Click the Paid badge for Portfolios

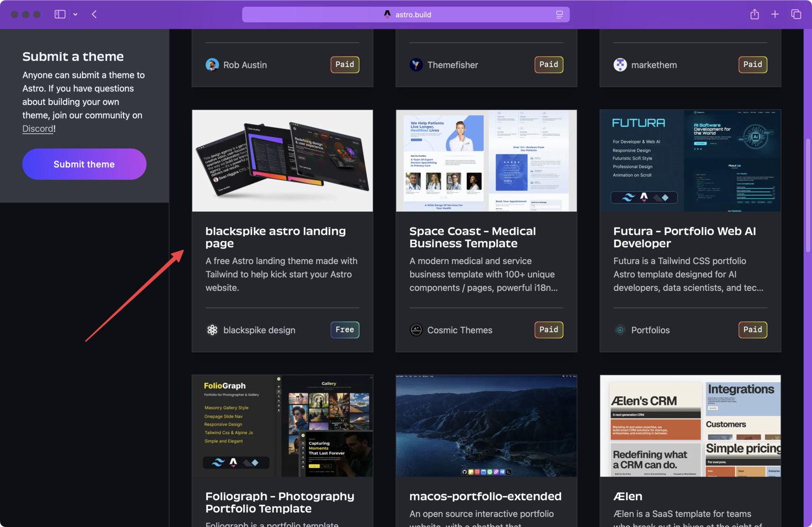point(753,330)
